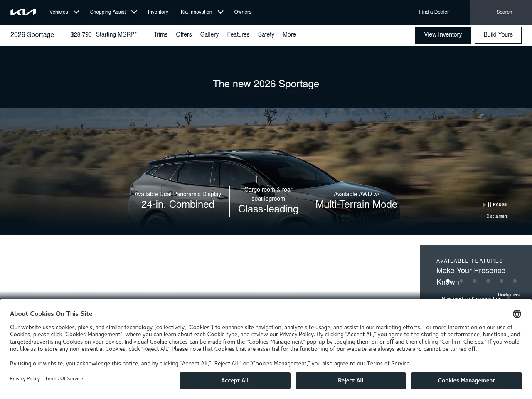This screenshot has width=532, height=399.
Task: Expand the Kia Innovation dropdown
Action: 202,12
